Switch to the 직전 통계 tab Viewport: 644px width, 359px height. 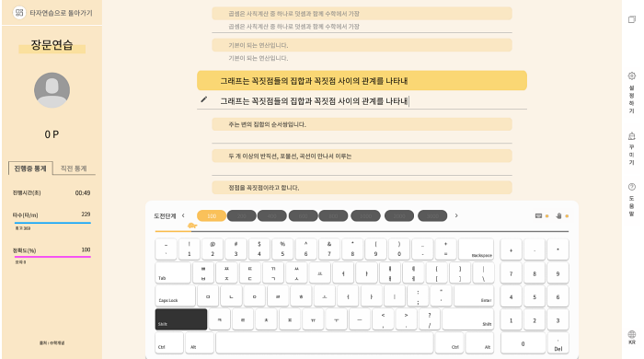tap(74, 168)
